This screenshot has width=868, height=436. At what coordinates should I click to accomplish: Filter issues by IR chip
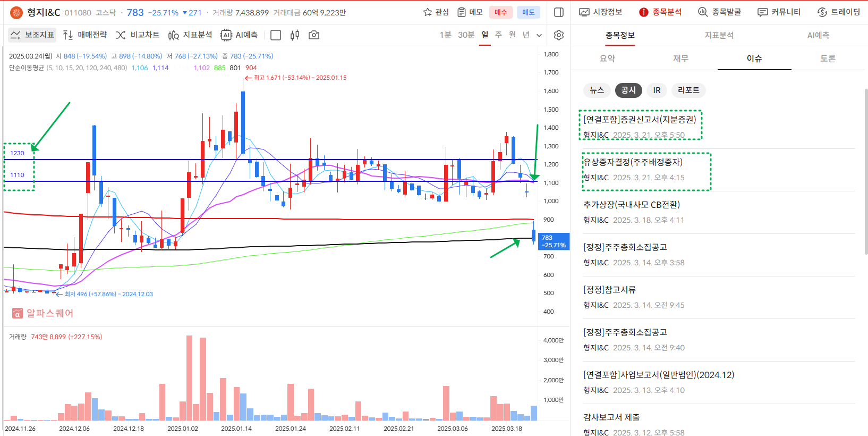(657, 90)
